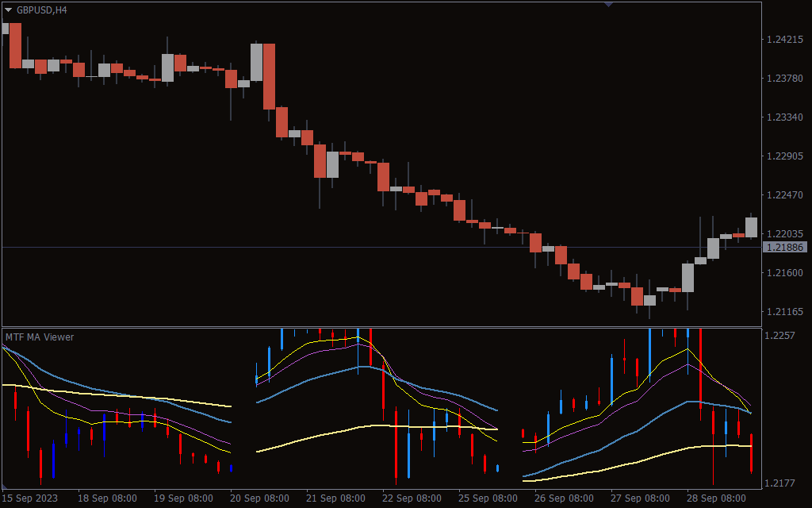Select the 22 Sep 08:00 time label
This screenshot has width=812, height=508.
(412, 498)
